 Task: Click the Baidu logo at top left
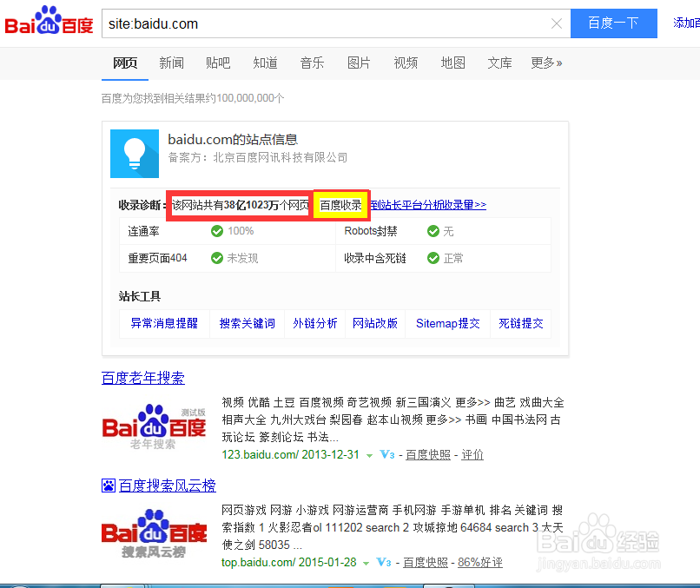pyautogui.click(x=49, y=21)
